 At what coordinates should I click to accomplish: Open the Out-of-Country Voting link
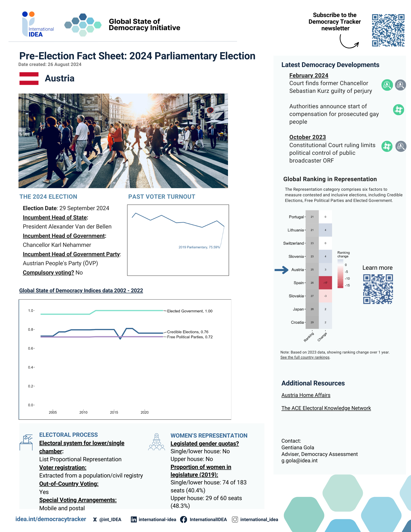pos(69,484)
